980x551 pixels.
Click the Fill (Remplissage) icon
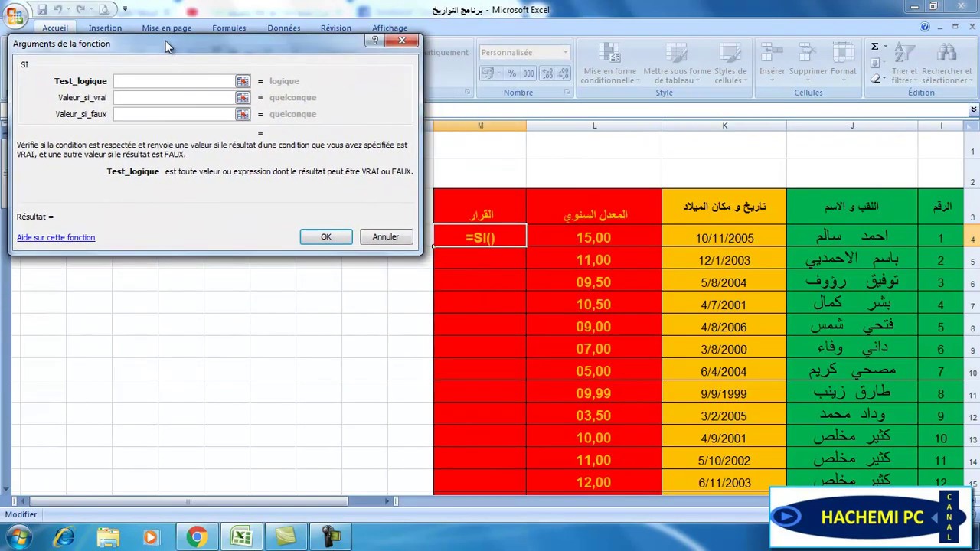[x=877, y=64]
